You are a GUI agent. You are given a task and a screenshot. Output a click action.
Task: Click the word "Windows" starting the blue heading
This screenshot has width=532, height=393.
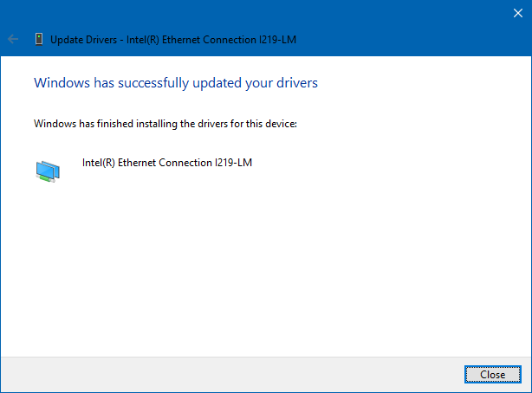(x=57, y=83)
